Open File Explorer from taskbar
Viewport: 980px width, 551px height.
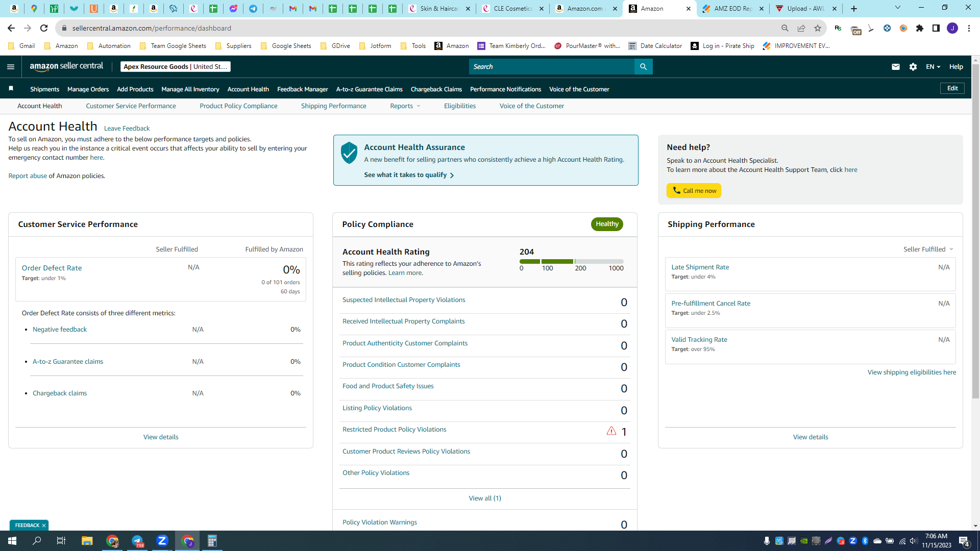click(x=87, y=541)
